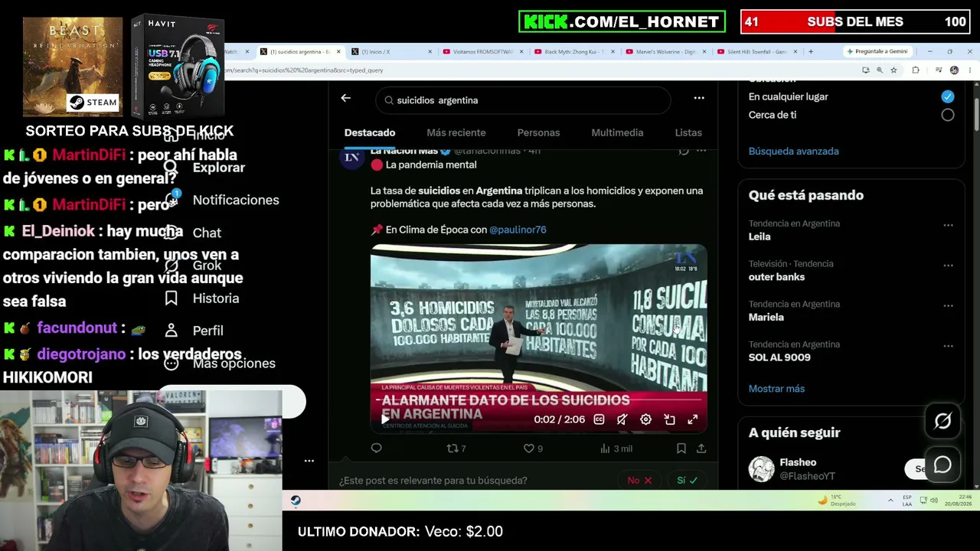980x551 pixels.
Task: Open the taskbar network icon
Action: pyautogui.click(x=923, y=500)
